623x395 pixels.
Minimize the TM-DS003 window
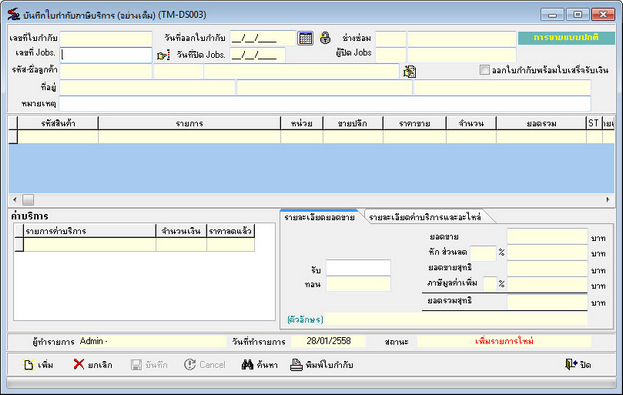[551, 15]
